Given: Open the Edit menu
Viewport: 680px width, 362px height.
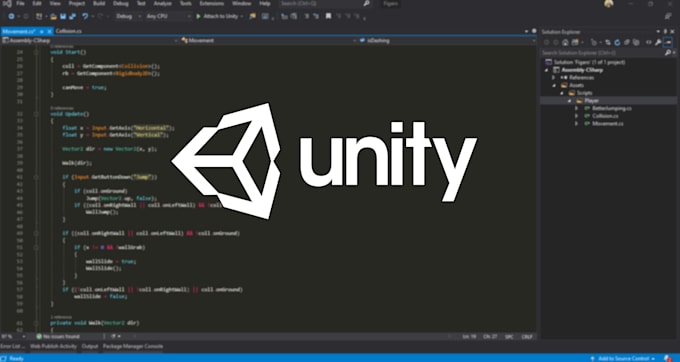Looking at the screenshot, I should coord(37,3).
